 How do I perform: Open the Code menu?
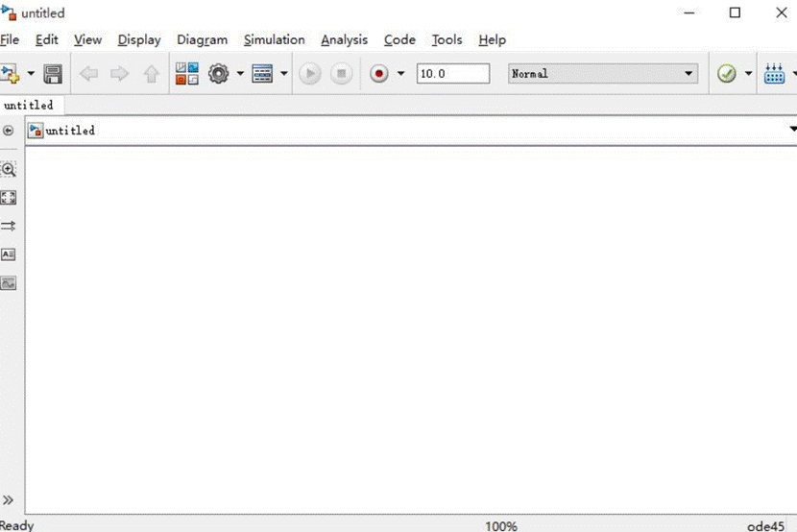click(399, 39)
